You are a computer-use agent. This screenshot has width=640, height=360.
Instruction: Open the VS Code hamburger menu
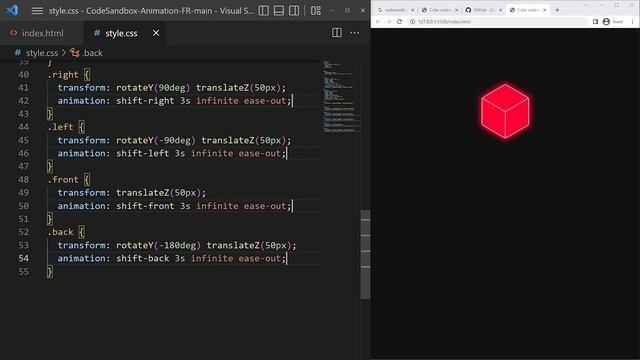point(37,11)
